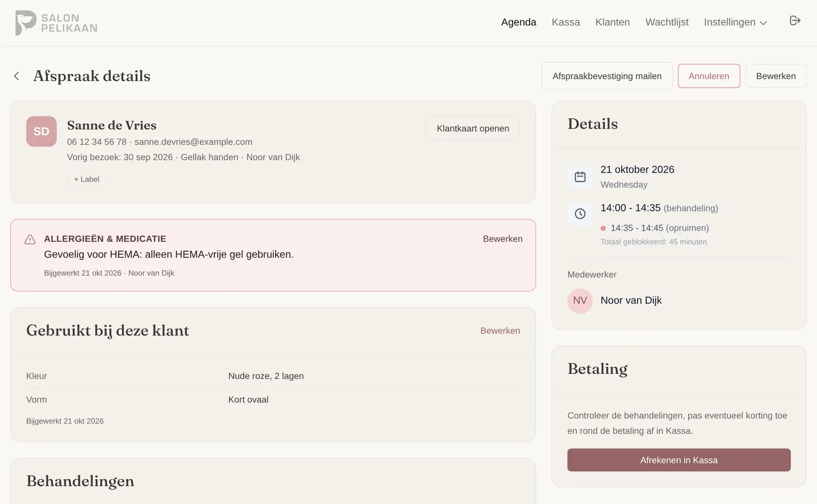Click the NV avatar of Noor van Dijk

coord(580,300)
